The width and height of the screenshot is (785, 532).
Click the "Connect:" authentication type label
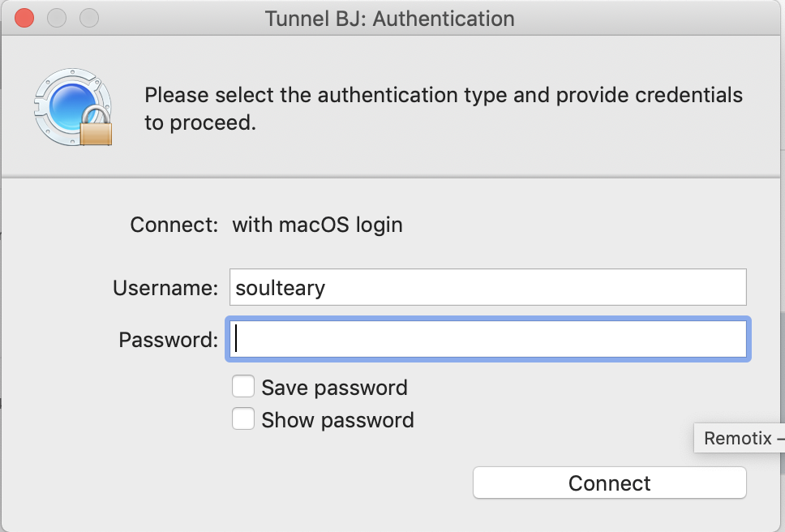point(174,225)
